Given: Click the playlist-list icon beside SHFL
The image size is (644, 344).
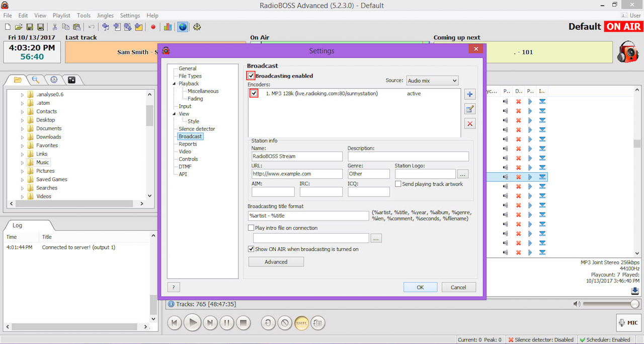Looking at the screenshot, I should 317,323.
